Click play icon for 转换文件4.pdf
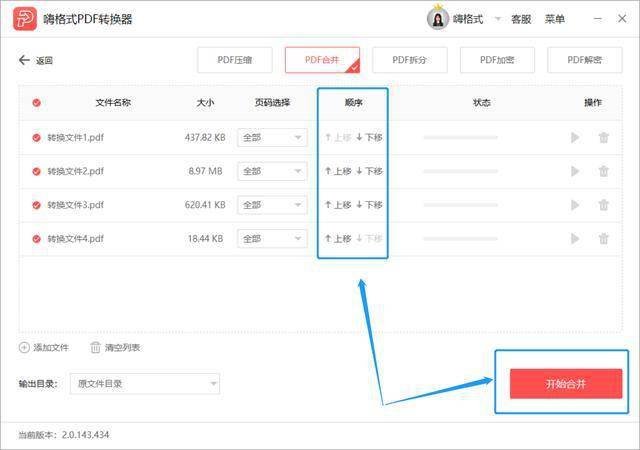The width and height of the screenshot is (640, 450). click(575, 239)
